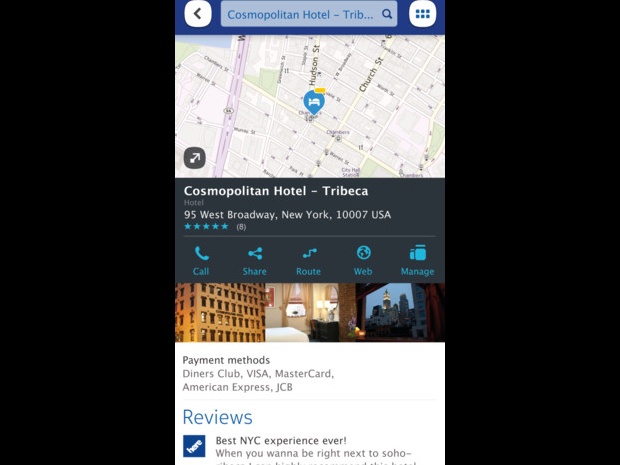Click the Reviews section heading
This screenshot has height=465, width=620.
point(217,417)
